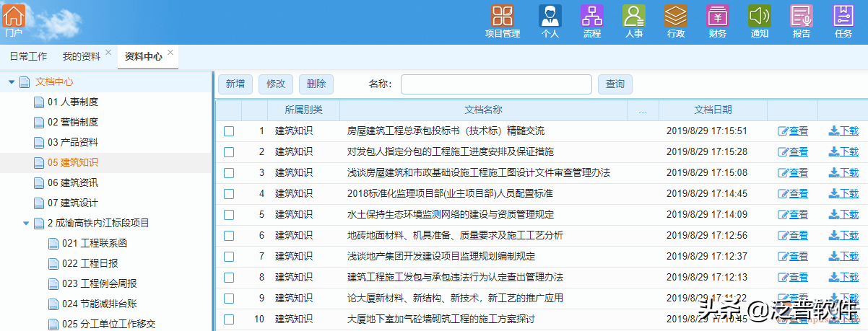Viewport: 868px width, 331px height.
Task: Click document icon beside 06 建筑资讯
Action: pos(39,183)
